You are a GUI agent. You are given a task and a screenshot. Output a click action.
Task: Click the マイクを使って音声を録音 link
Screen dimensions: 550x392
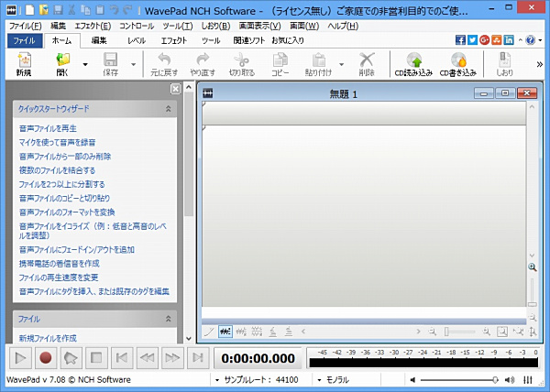tap(57, 143)
